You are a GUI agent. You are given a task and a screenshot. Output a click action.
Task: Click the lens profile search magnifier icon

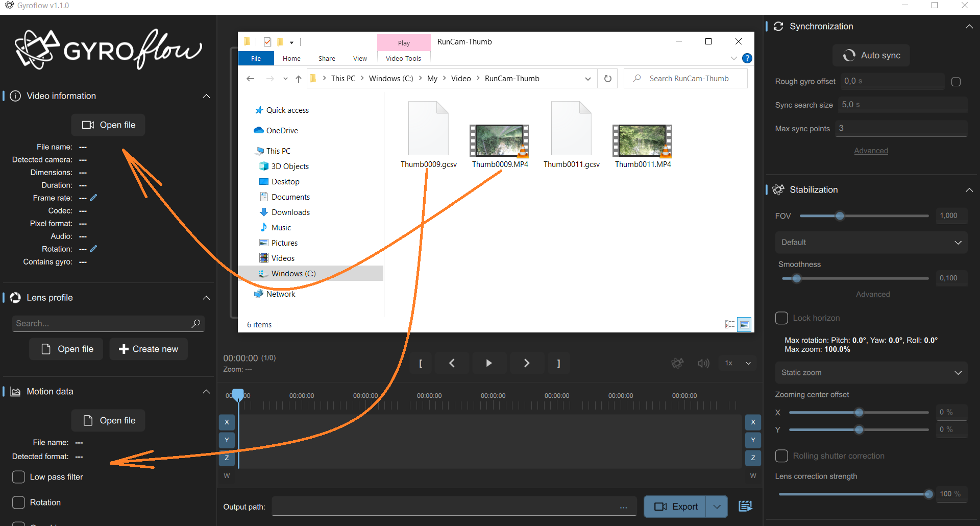point(195,323)
